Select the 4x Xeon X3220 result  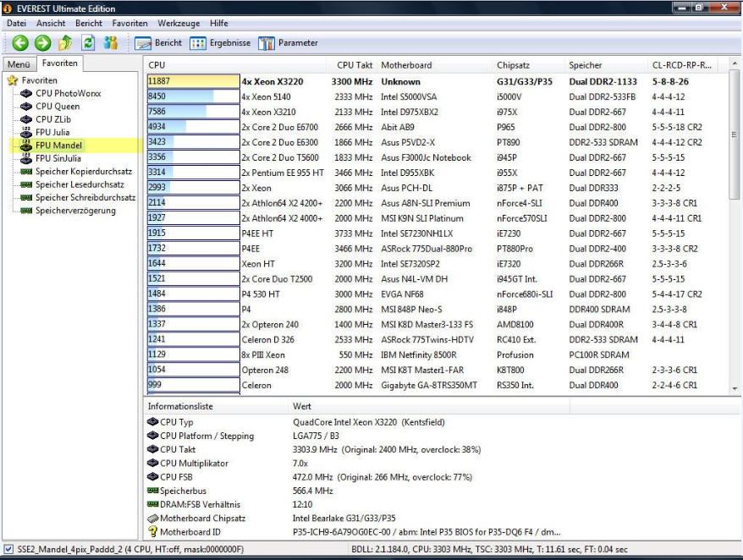click(x=272, y=81)
